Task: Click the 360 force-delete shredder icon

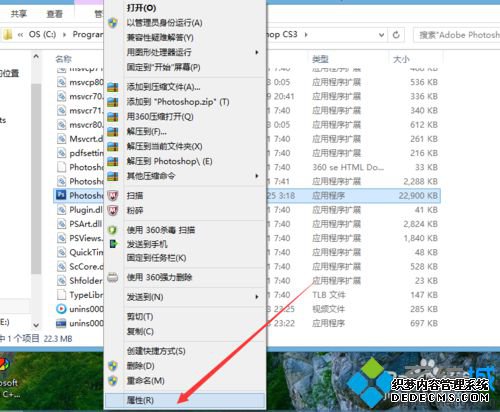Action: (x=113, y=277)
